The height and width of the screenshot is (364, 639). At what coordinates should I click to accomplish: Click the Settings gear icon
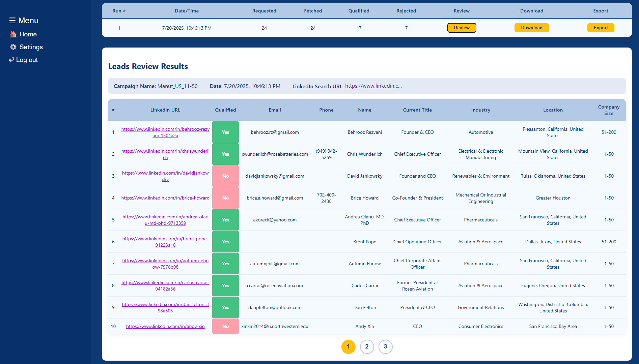pos(13,47)
